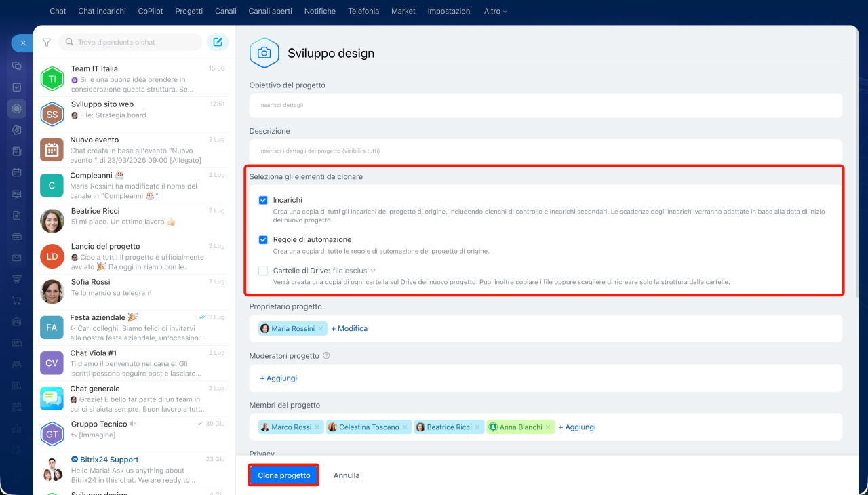Viewport: 868px width, 495px height.
Task: Open the Beatrice Ricci conversation
Action: 134,221
